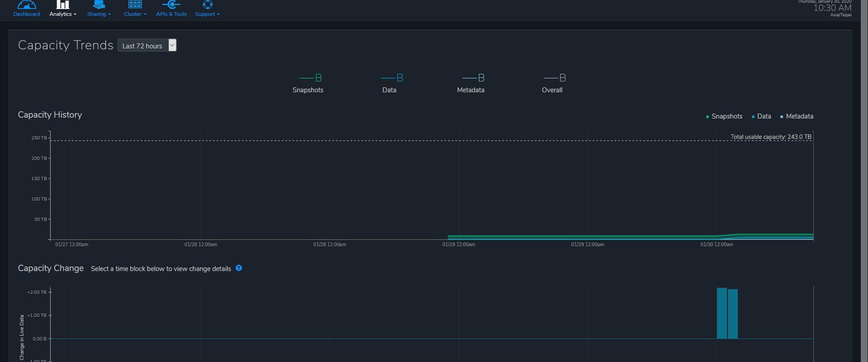Click the 'Asia/Taipei' timezone label
The width and height of the screenshot is (868, 362).
[x=841, y=15]
